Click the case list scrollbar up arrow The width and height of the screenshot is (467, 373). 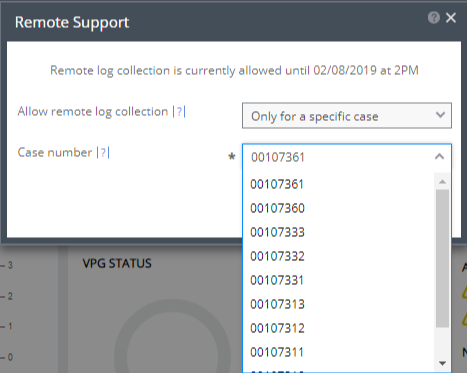click(442, 182)
